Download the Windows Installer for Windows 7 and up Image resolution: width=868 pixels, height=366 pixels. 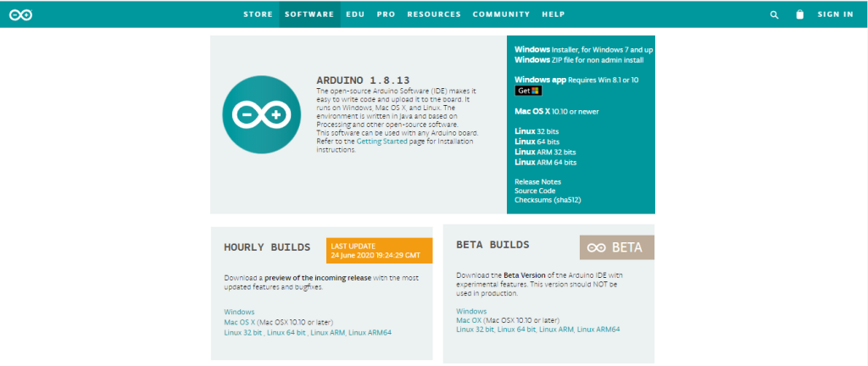tap(583, 50)
